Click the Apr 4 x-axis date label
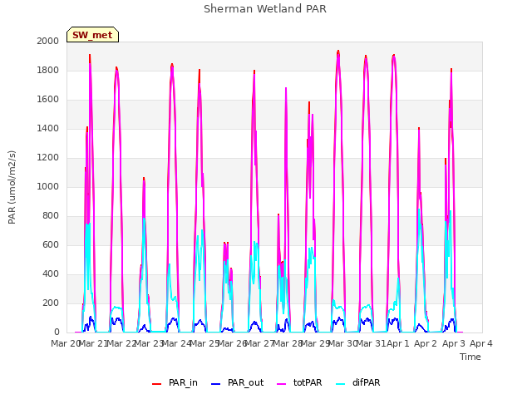Viewport: 532px width, 399px height. (x=481, y=343)
